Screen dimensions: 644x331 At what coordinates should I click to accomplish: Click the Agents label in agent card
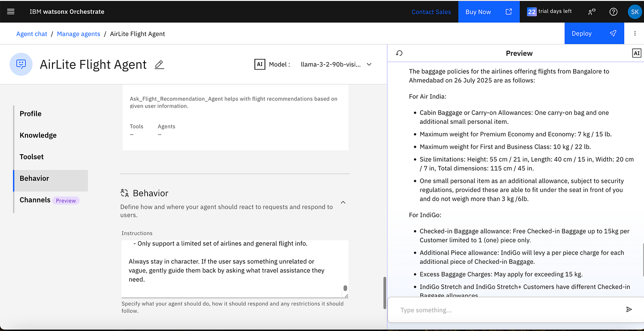pos(166,126)
